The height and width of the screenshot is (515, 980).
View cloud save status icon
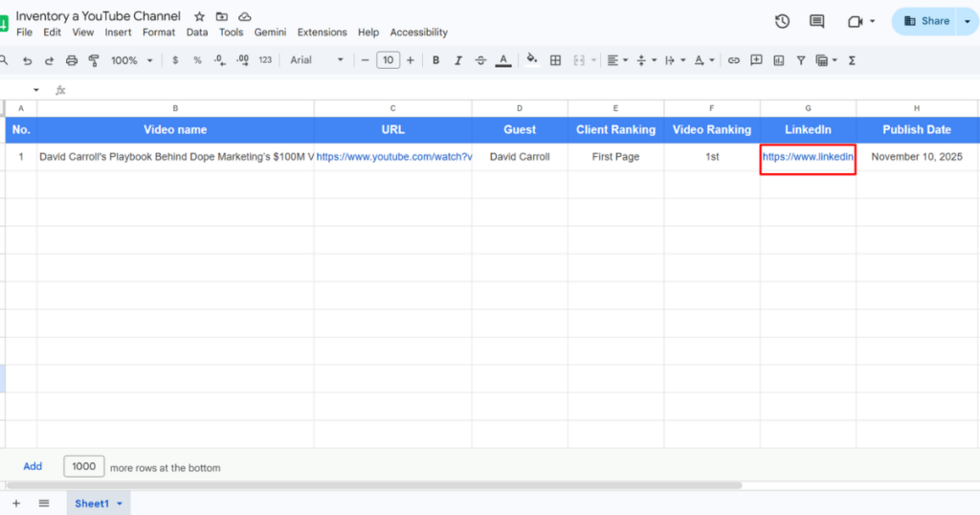[x=244, y=17]
